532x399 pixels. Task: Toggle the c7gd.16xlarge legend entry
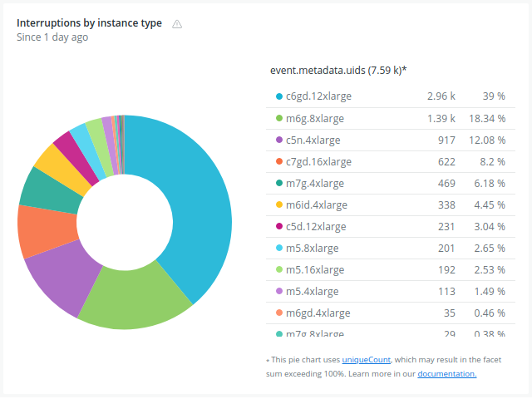318,161
